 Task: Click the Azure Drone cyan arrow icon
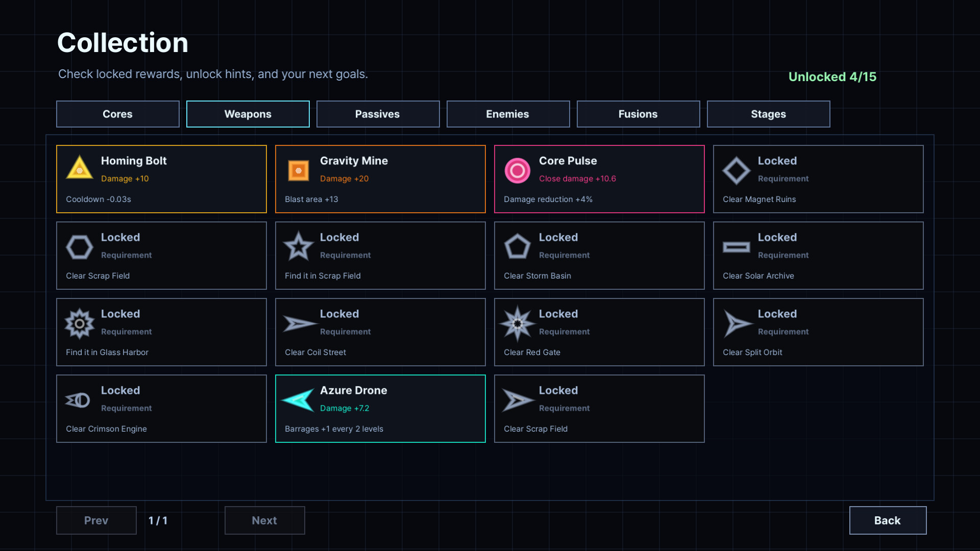299,400
